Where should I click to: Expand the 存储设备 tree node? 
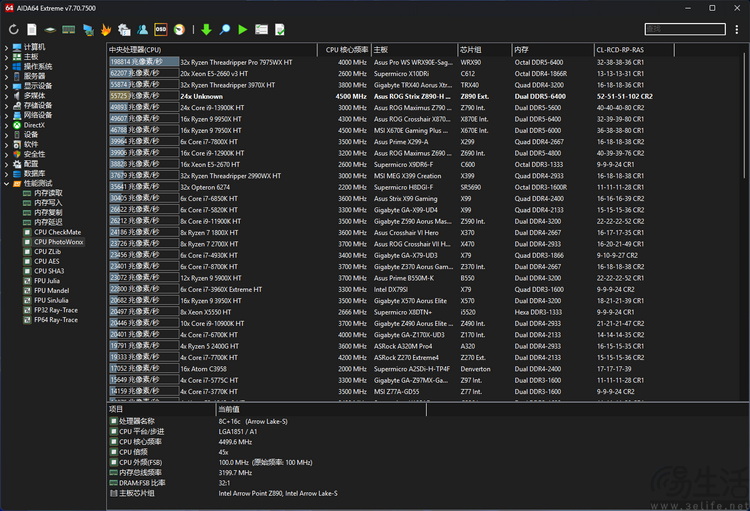point(6,105)
